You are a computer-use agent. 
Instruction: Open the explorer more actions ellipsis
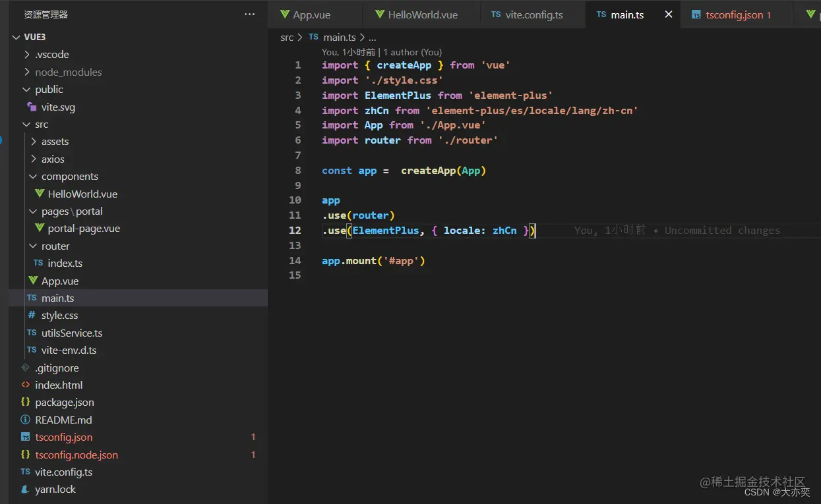[x=249, y=14]
